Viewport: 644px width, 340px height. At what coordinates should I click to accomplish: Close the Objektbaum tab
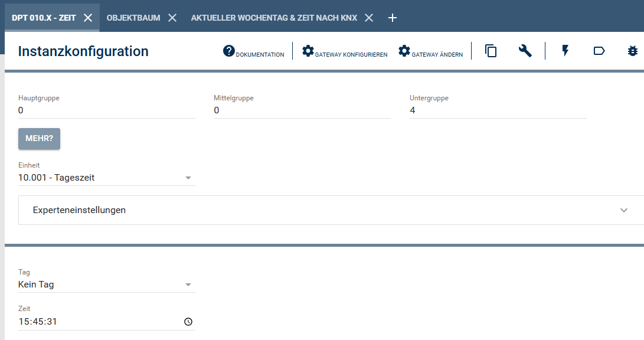click(x=172, y=18)
